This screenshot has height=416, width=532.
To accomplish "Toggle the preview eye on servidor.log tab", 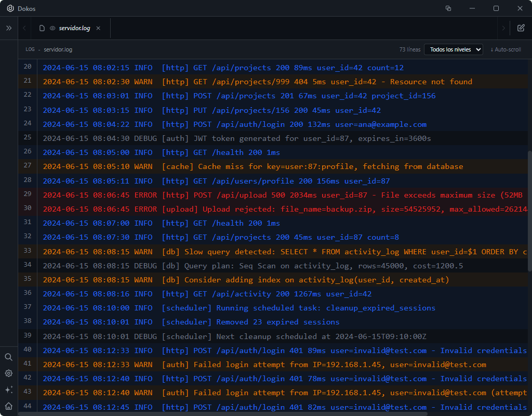I will pyautogui.click(x=52, y=28).
